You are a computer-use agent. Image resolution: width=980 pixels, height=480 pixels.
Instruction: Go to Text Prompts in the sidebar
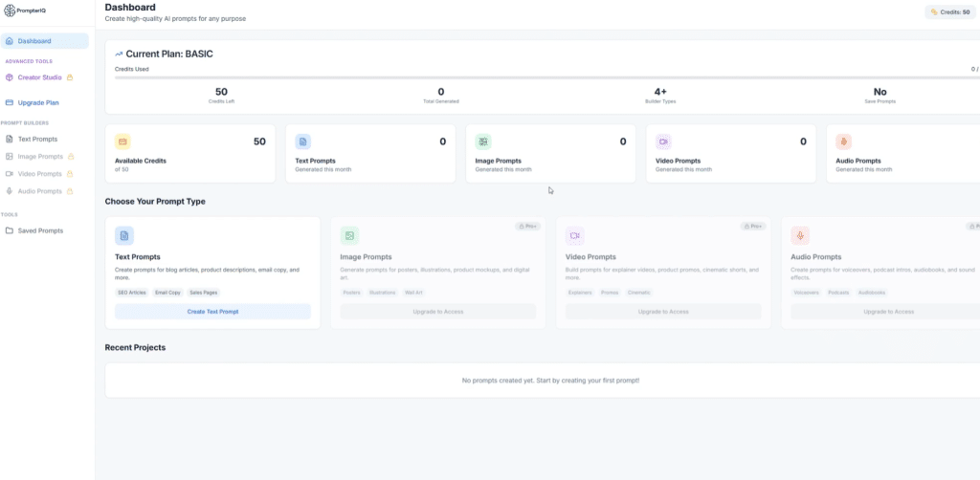(x=37, y=140)
